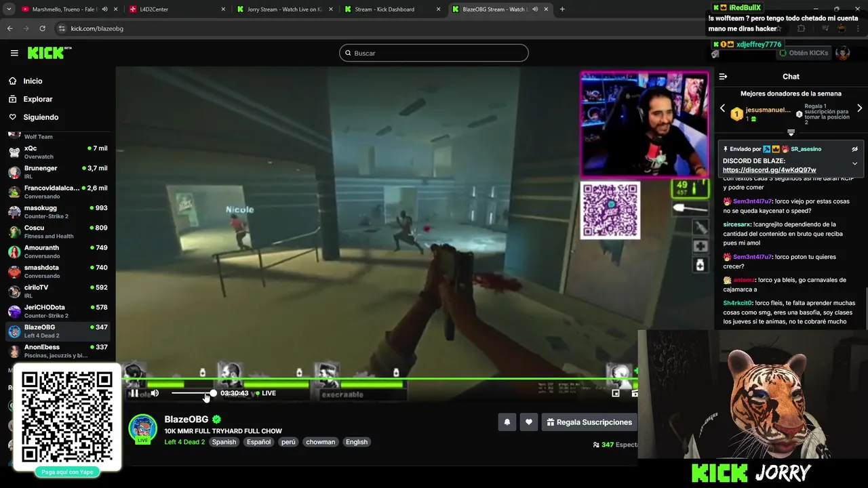Follow the channel with heart button
Viewport: 868px width, 488px height.
529,422
